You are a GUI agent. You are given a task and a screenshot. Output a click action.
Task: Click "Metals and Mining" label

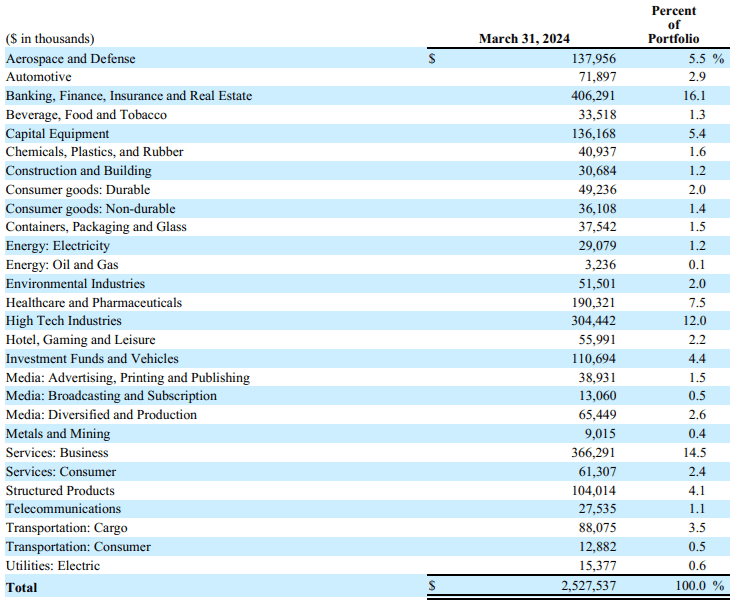pyautogui.click(x=58, y=434)
